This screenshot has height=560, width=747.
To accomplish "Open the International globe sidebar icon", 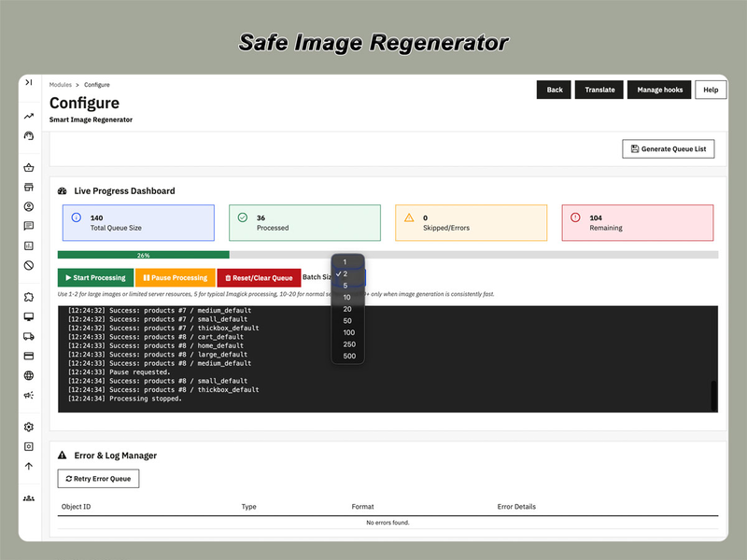I will 29,375.
